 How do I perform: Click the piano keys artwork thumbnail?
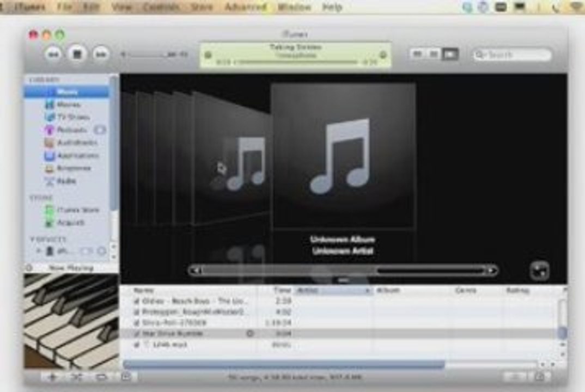coord(71,321)
